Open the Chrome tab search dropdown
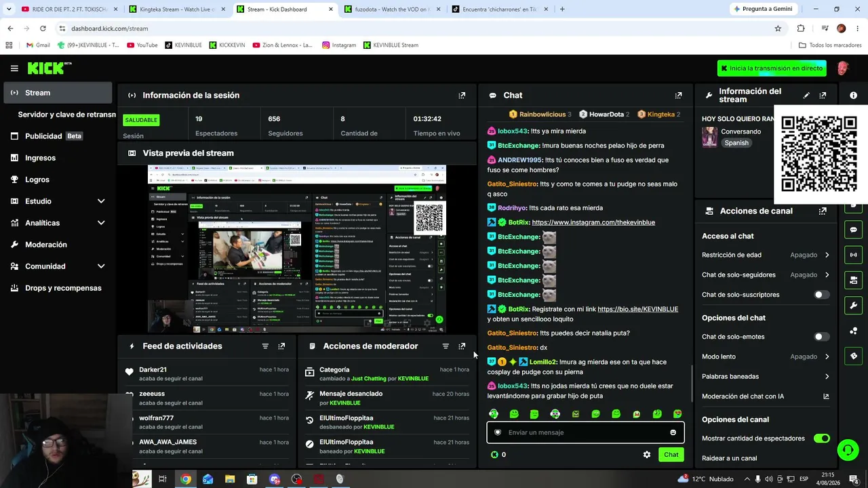The width and height of the screenshot is (868, 488). click(9, 9)
